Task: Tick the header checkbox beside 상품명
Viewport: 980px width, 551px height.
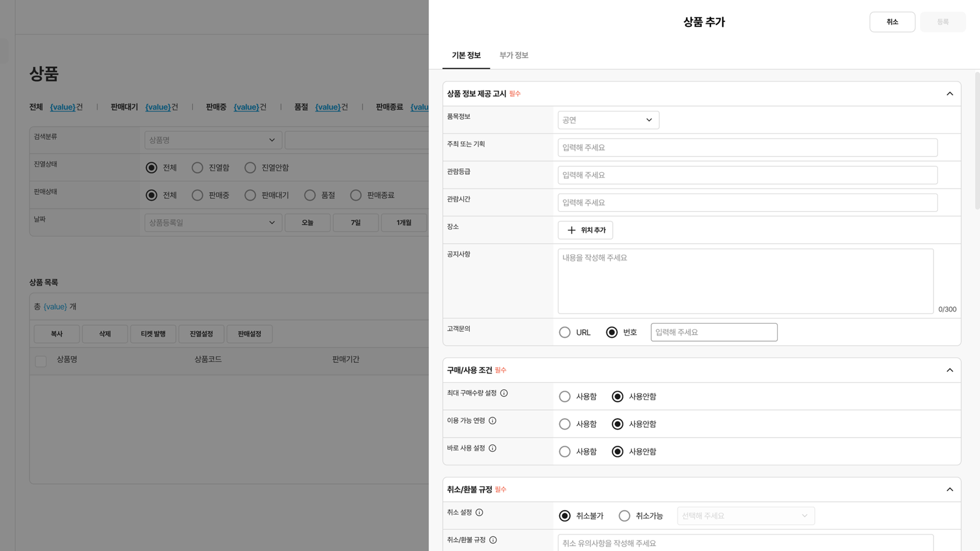Action: click(41, 361)
